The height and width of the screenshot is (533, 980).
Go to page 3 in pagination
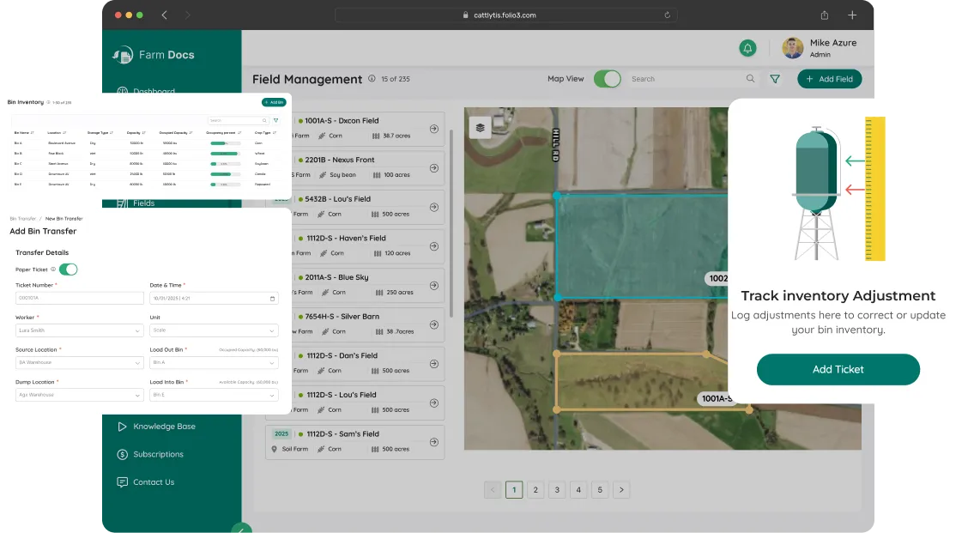point(557,490)
